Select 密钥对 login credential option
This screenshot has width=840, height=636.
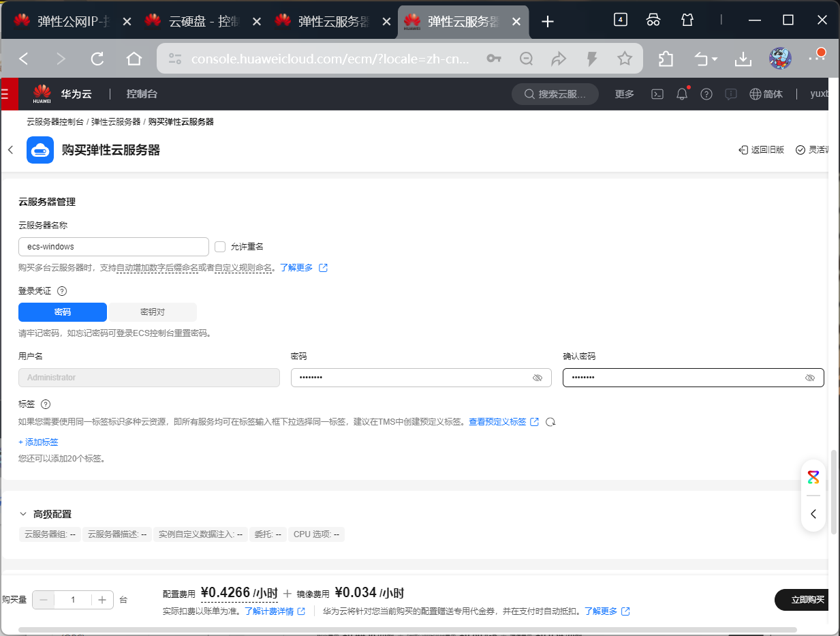(x=152, y=312)
